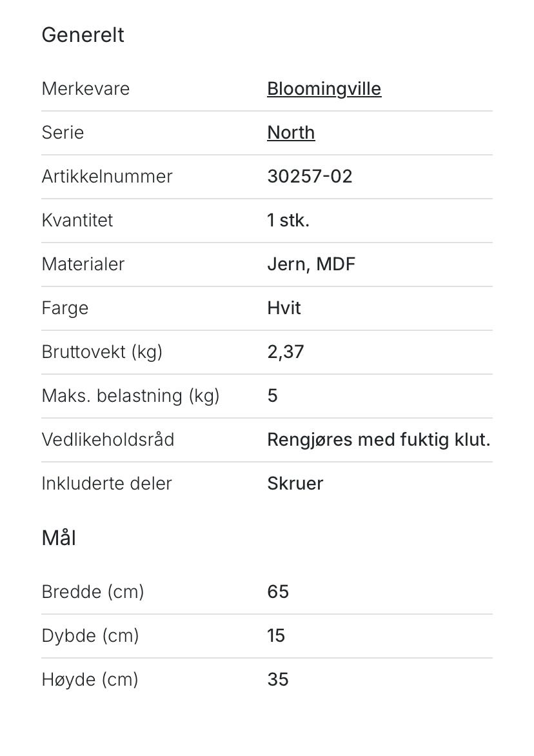Click the height value 35
The image size is (534, 756).
tap(278, 680)
